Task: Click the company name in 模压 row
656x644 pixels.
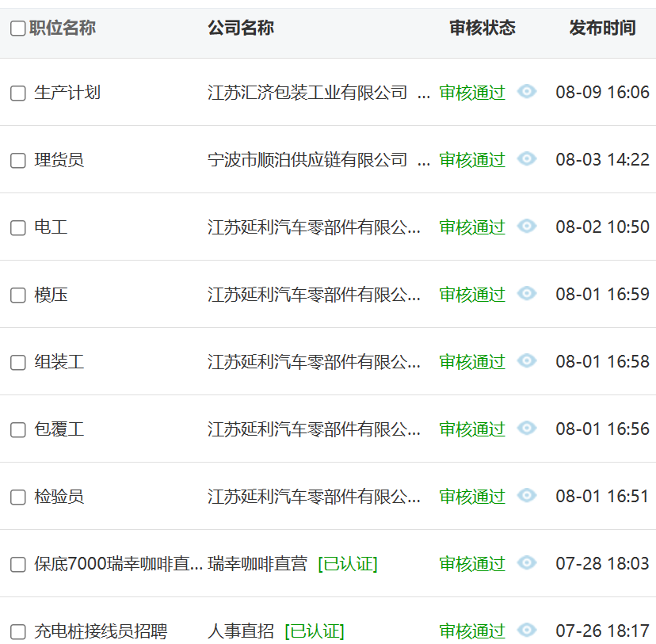Action: click(x=314, y=295)
